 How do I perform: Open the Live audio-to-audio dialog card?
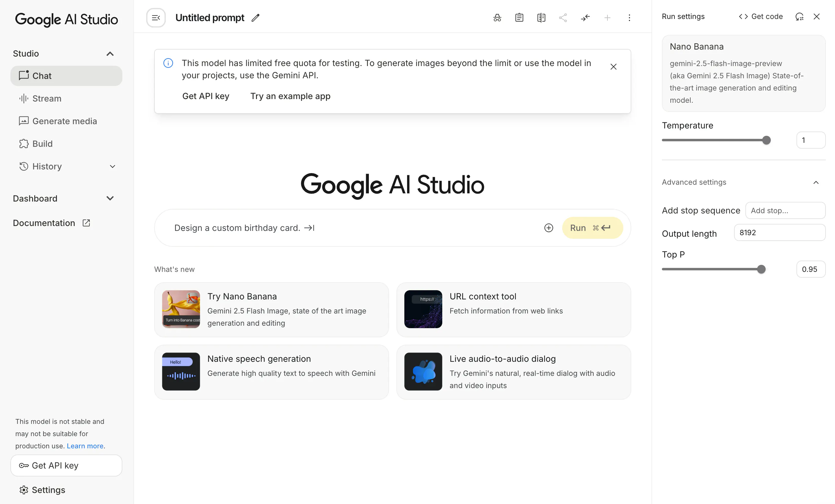click(x=514, y=372)
